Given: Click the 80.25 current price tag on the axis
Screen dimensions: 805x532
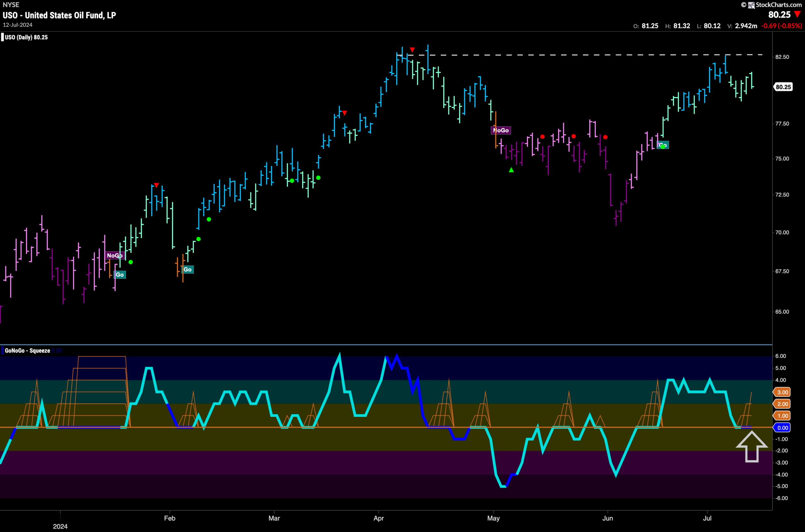Looking at the screenshot, I should pyautogui.click(x=783, y=87).
